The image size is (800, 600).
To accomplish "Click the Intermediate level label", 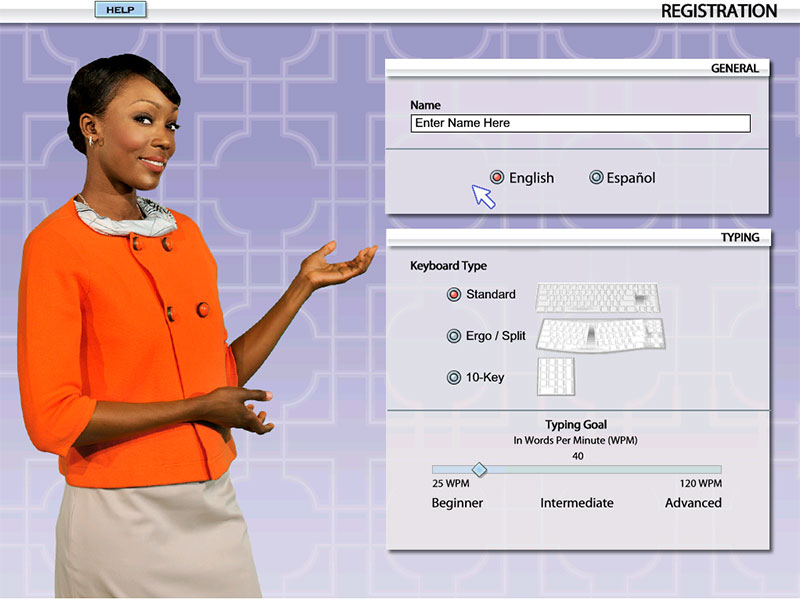I will 577,503.
